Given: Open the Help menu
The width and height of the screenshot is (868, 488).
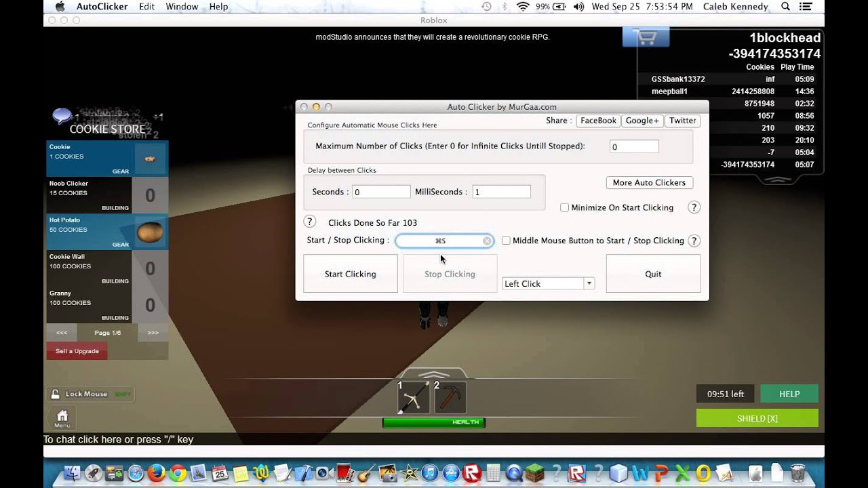Looking at the screenshot, I should [x=218, y=7].
